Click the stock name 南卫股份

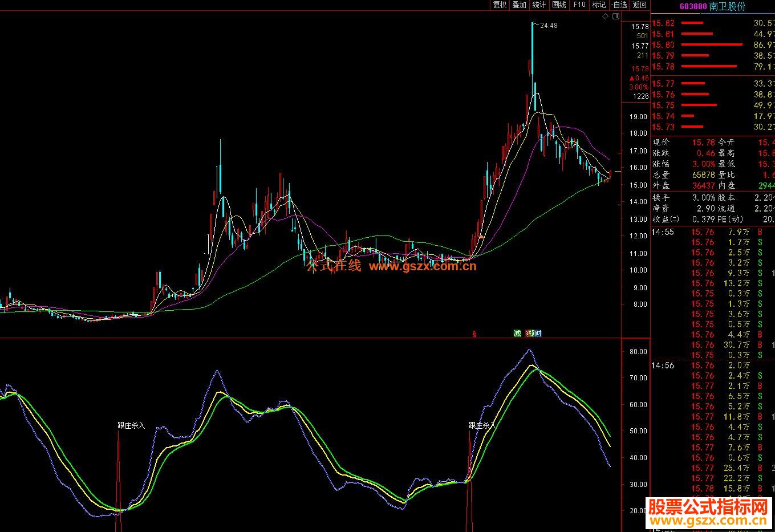pyautogui.click(x=728, y=7)
